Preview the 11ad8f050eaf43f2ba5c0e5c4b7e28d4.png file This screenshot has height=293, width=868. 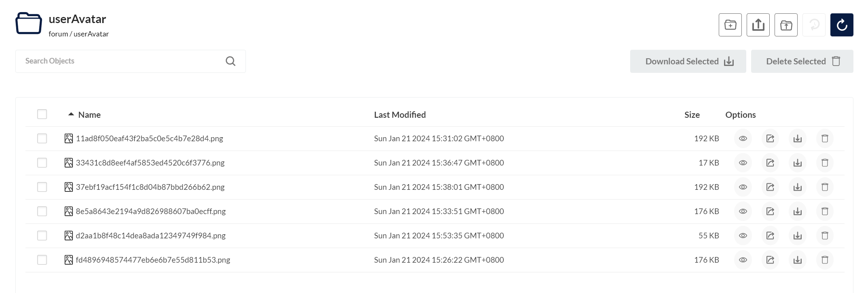pyautogui.click(x=743, y=139)
